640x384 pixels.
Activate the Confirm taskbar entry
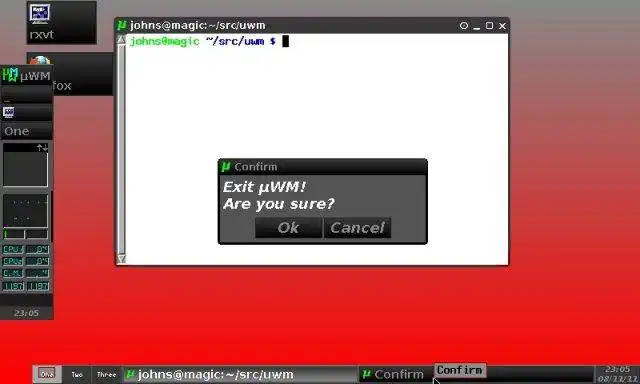395,374
